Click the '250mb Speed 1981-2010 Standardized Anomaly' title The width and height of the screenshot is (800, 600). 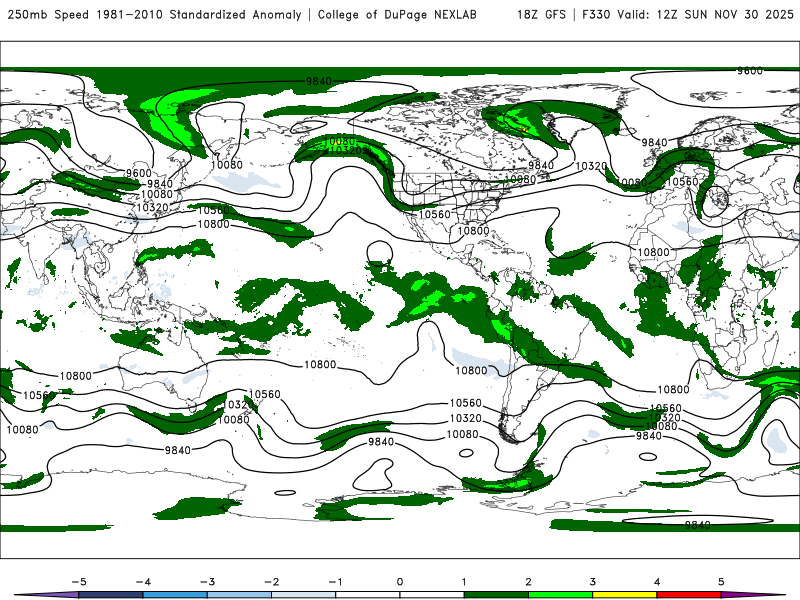[x=155, y=14]
